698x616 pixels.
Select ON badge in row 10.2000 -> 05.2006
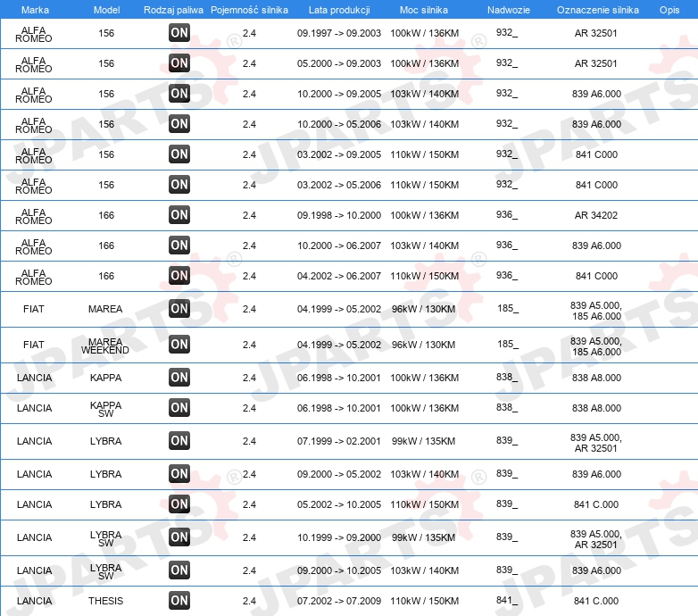click(x=179, y=123)
